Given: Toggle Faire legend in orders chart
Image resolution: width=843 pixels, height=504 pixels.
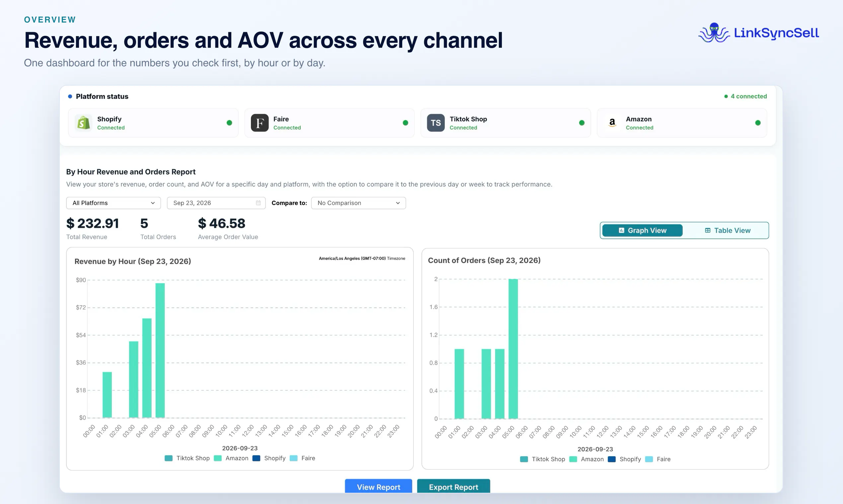Looking at the screenshot, I should (x=658, y=459).
